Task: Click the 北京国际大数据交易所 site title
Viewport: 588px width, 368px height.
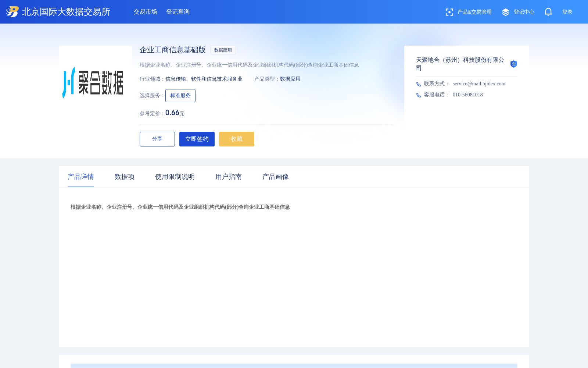Action: tap(66, 12)
